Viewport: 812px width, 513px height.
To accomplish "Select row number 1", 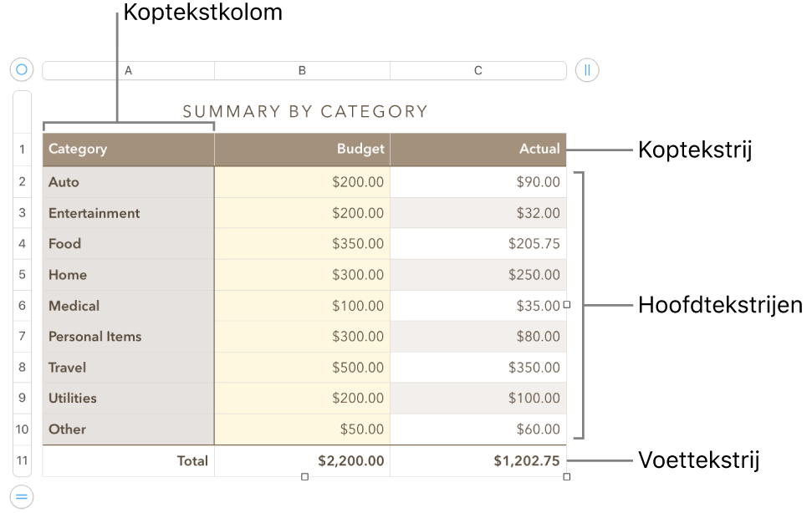I will pyautogui.click(x=21, y=148).
